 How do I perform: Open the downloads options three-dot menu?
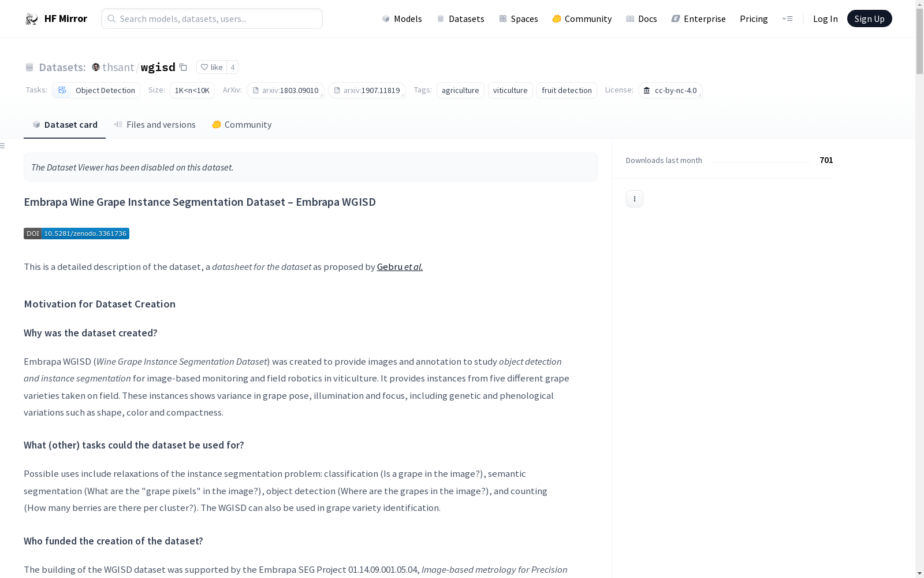635,199
